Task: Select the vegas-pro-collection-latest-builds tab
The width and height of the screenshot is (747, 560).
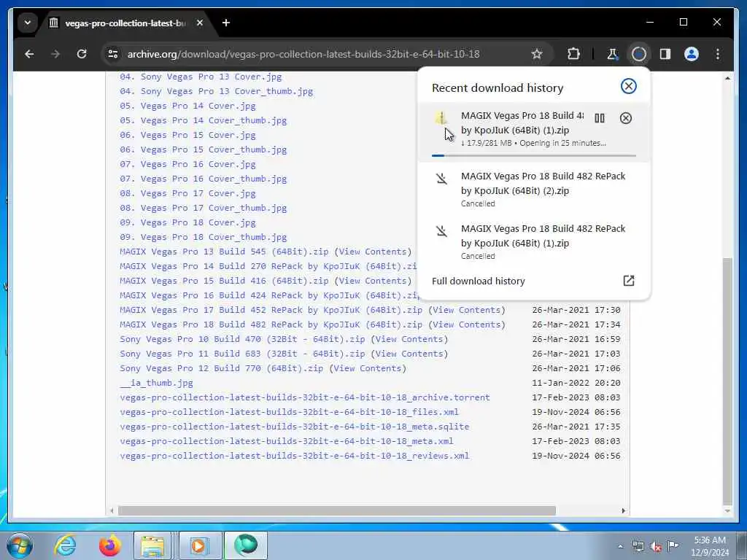Action: pyautogui.click(x=125, y=23)
